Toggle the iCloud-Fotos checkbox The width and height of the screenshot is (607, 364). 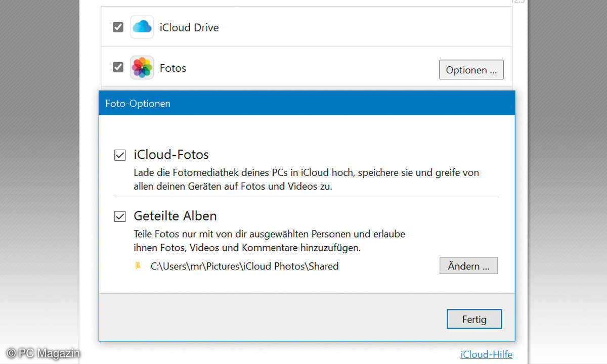coord(120,155)
